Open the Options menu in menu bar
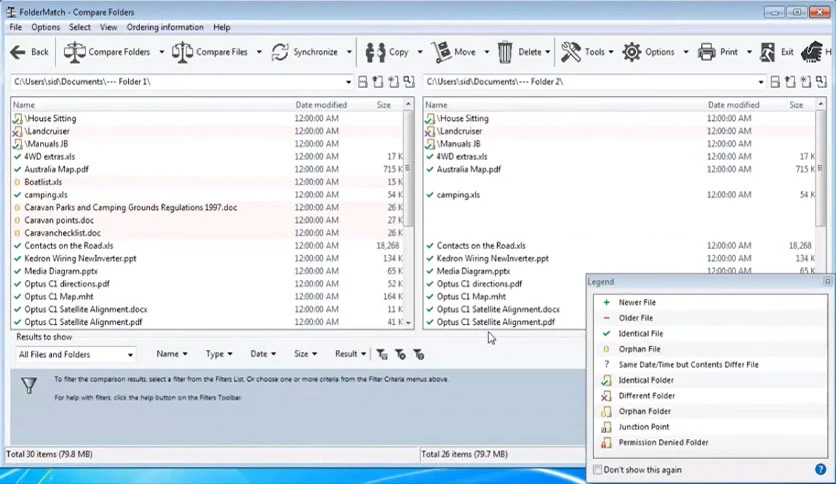The image size is (836, 484). click(45, 27)
